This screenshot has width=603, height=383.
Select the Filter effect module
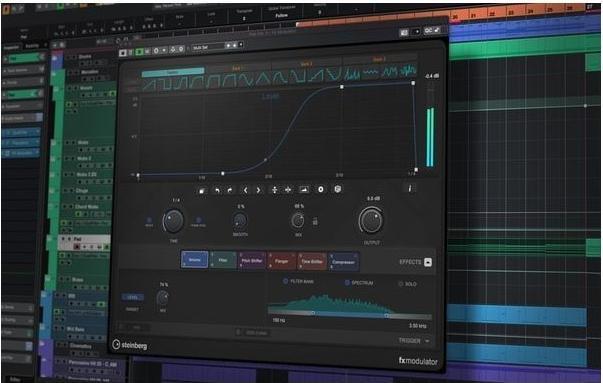(223, 260)
